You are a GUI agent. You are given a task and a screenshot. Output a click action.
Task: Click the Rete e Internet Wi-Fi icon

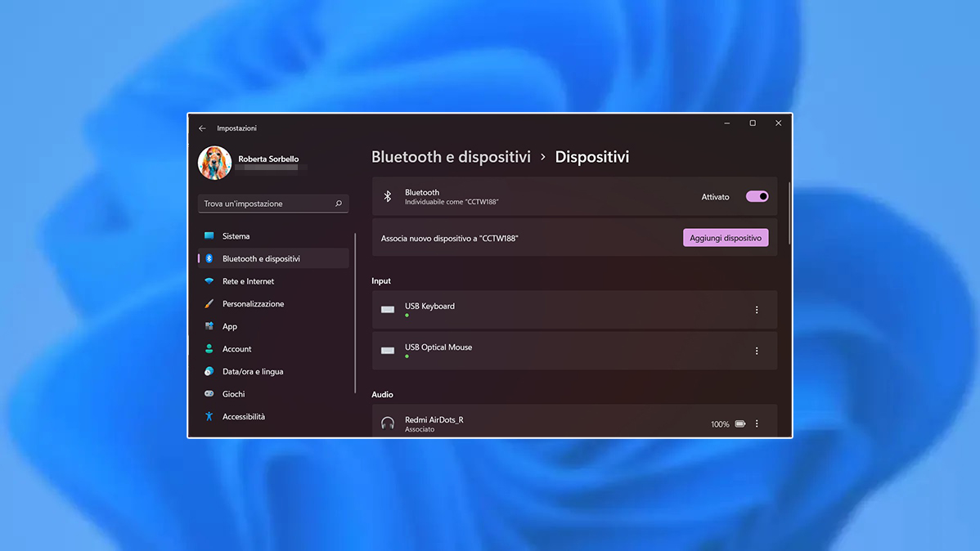tap(209, 281)
